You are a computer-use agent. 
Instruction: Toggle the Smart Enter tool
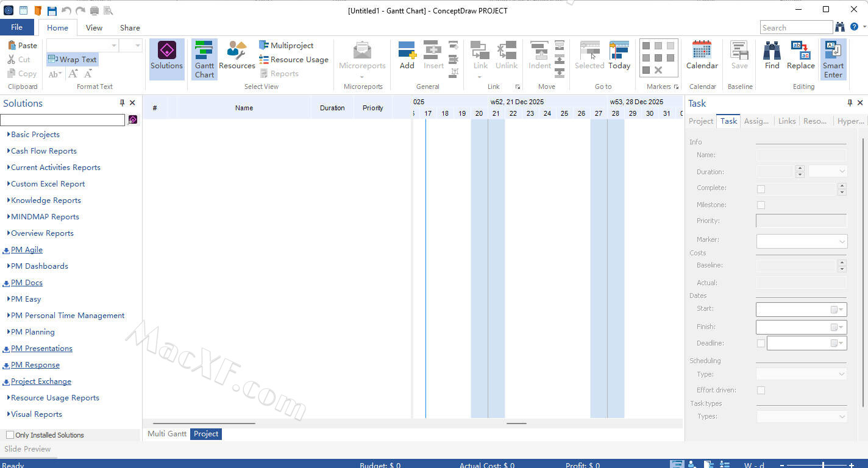pos(833,51)
